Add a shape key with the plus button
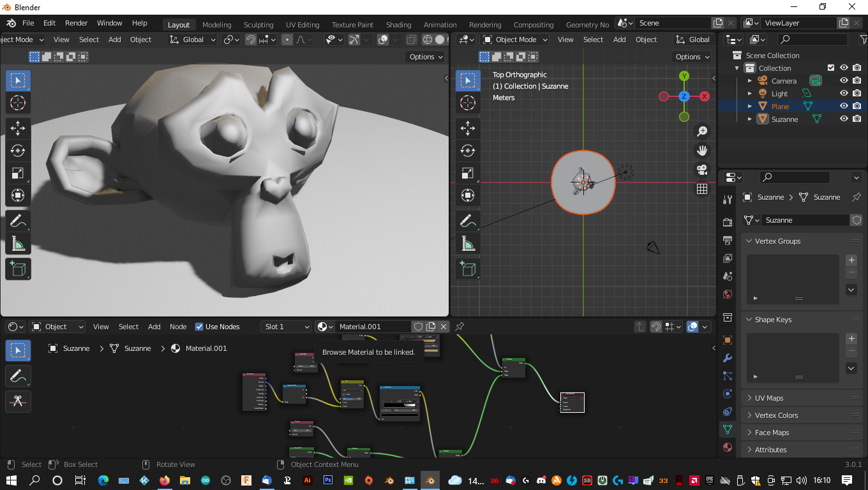 point(851,338)
